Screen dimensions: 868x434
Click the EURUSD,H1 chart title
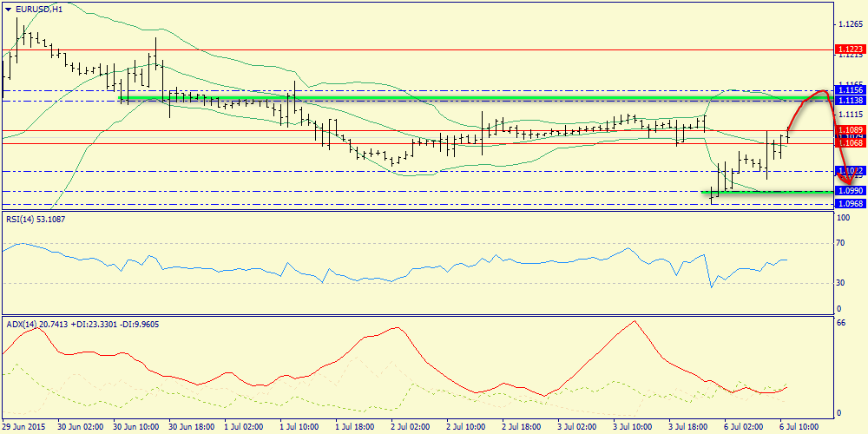coord(39,10)
